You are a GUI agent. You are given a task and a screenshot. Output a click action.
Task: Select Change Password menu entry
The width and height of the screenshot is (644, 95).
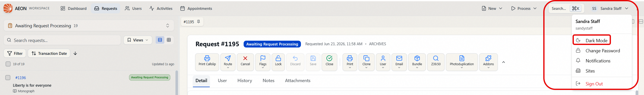click(x=602, y=51)
